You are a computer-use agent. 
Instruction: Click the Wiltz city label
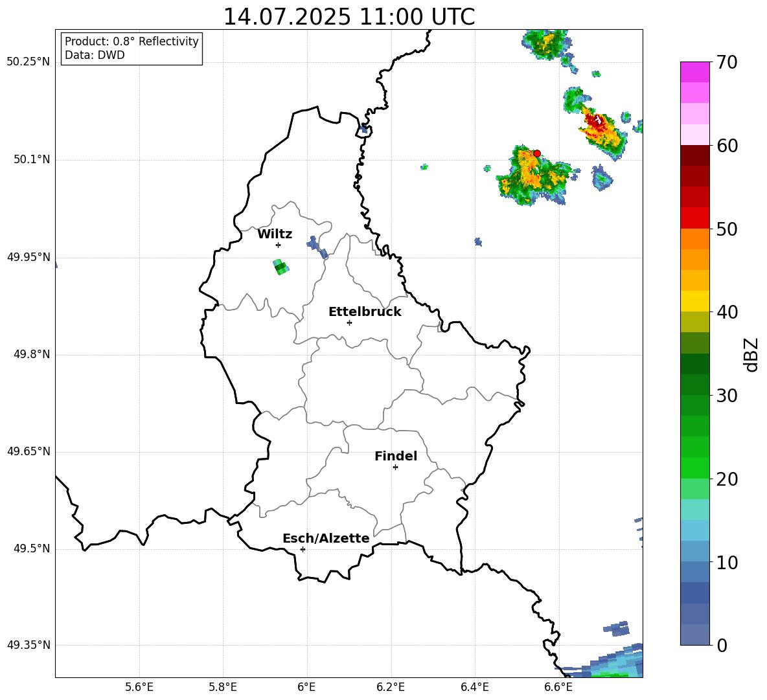coord(275,234)
